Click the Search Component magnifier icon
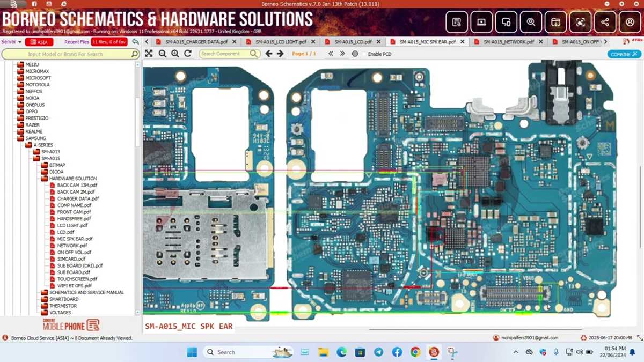644x362 pixels. click(254, 54)
